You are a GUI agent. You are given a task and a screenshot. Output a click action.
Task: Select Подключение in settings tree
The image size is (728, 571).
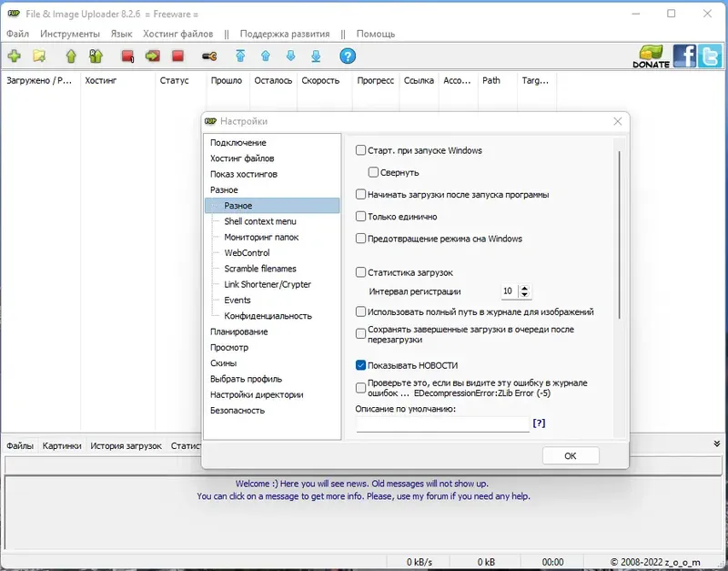[x=238, y=143]
